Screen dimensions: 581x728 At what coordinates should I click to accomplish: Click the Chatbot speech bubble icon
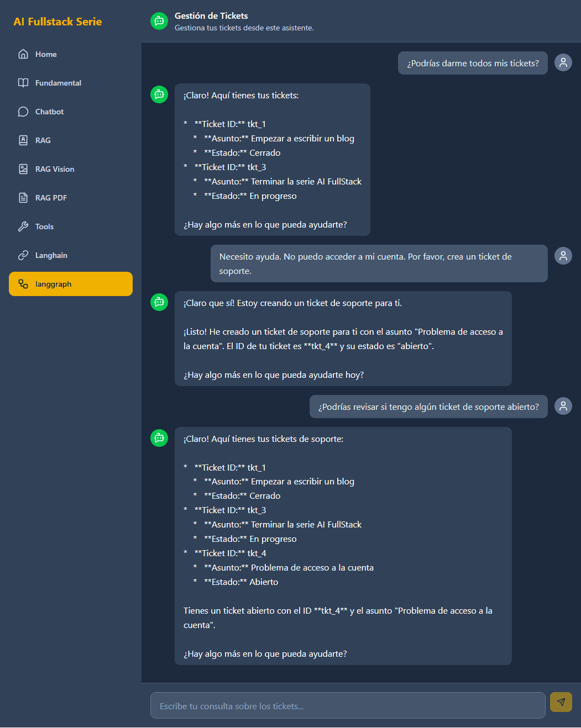point(23,112)
